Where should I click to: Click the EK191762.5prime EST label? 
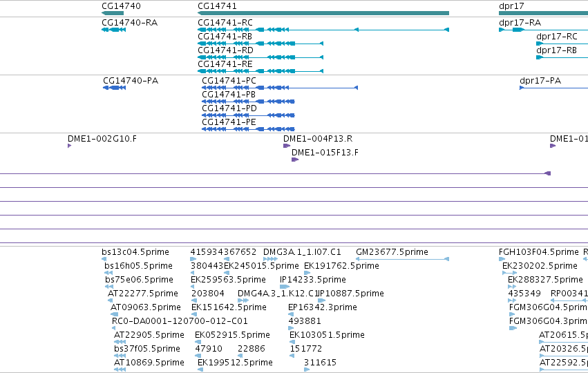coord(341,266)
